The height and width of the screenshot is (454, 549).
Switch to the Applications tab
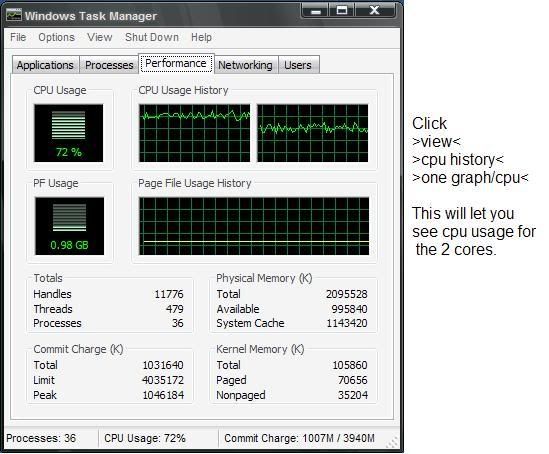(46, 65)
